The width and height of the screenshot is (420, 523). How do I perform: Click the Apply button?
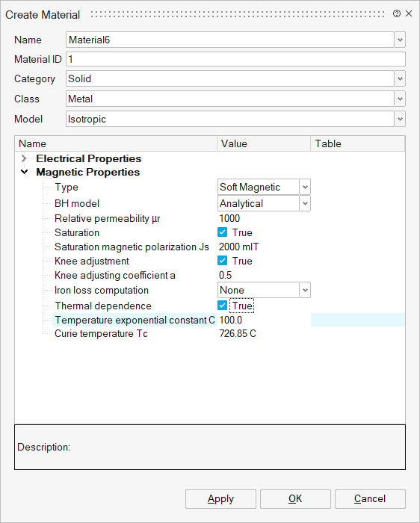point(221,499)
